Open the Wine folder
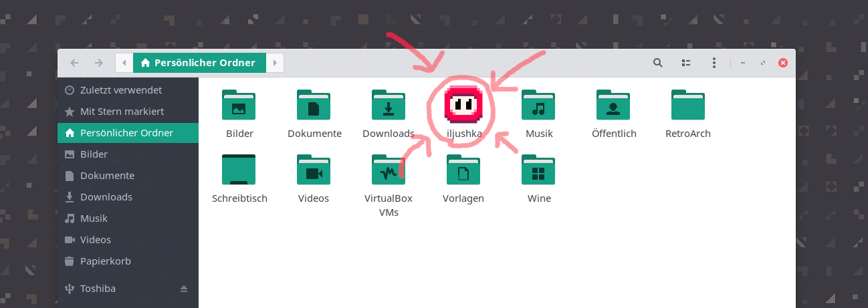This screenshot has height=308, width=868. (538, 170)
